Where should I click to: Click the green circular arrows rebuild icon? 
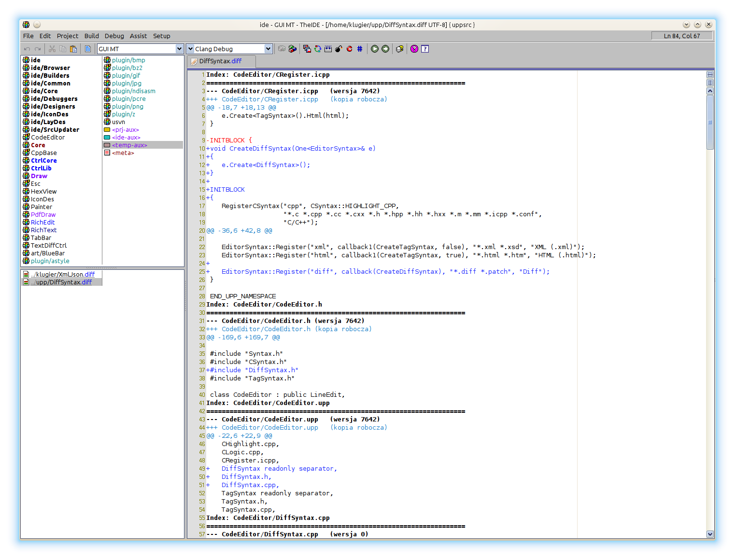318,49
